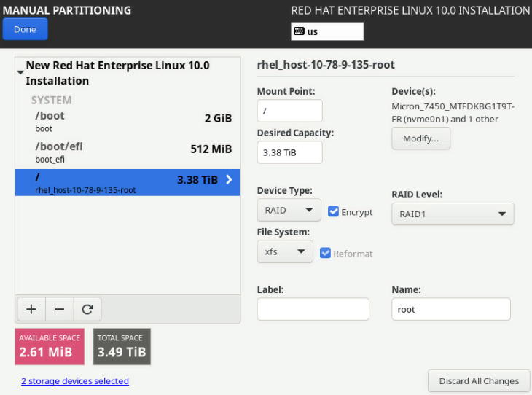Add a new mount point with plus icon
Viewport: 532px width, 395px height.
pyautogui.click(x=31, y=309)
